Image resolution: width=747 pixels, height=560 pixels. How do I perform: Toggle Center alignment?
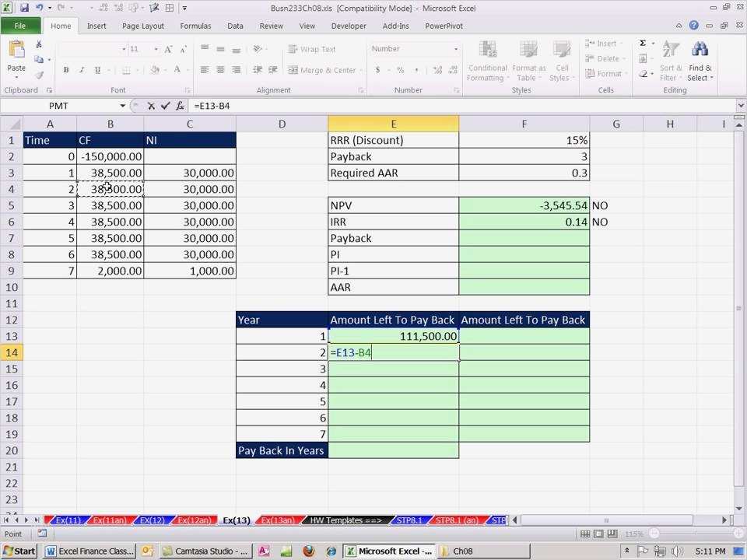point(220,70)
